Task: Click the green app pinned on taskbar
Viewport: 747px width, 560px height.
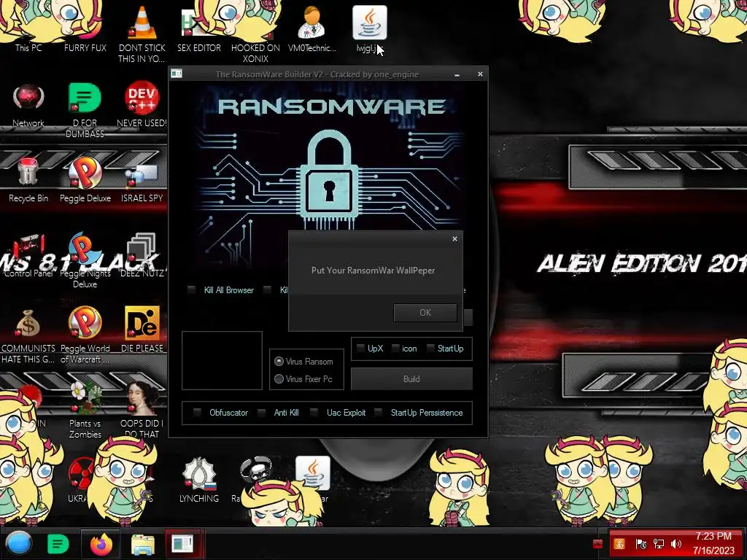Action: tap(58, 544)
